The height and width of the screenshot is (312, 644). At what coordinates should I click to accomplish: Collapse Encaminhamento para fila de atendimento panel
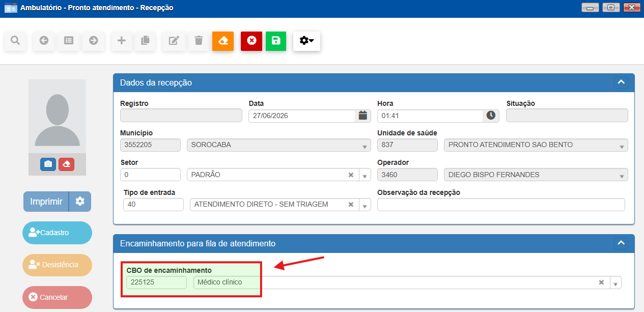point(621,243)
